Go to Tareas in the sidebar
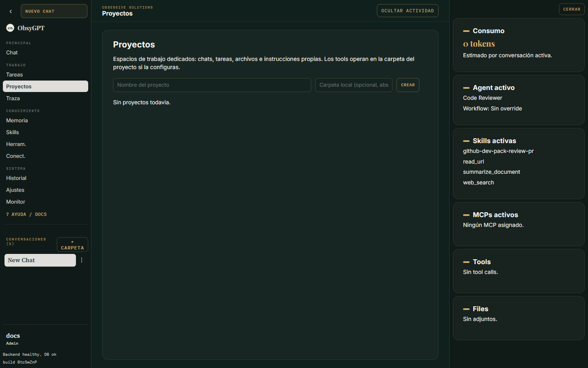The image size is (588, 368). point(45,75)
